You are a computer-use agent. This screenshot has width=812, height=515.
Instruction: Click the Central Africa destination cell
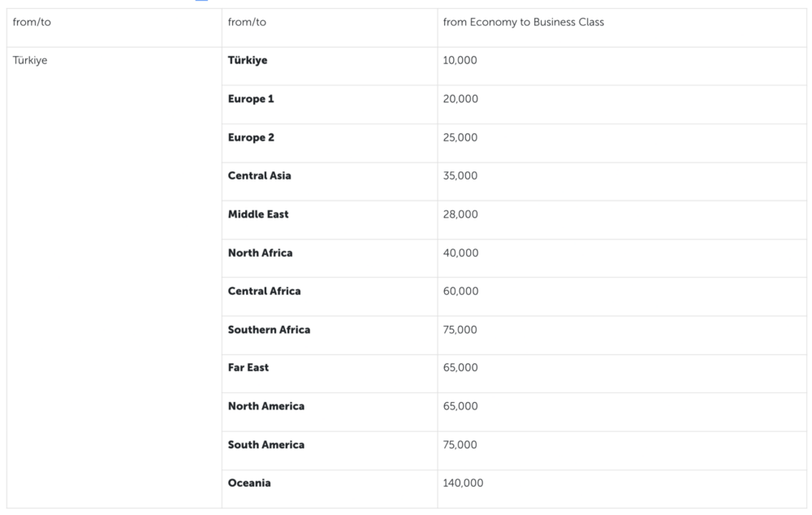point(264,292)
